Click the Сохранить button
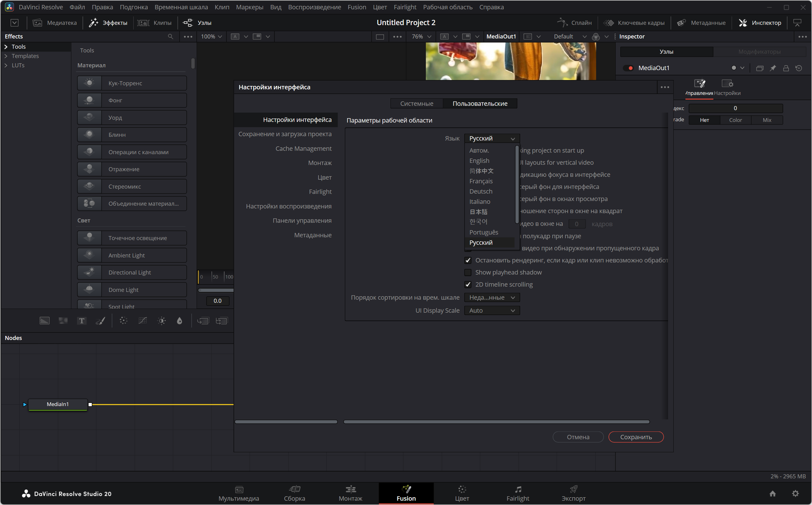 tap(636, 437)
